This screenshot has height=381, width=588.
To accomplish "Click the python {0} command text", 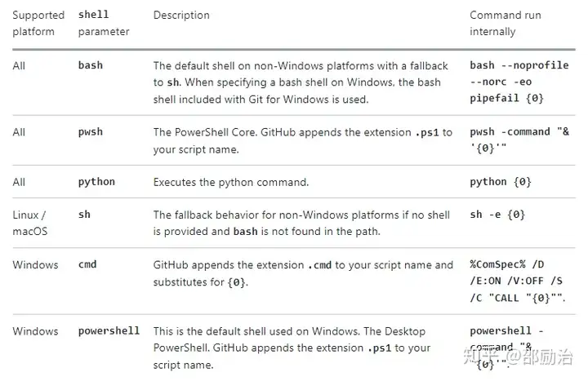I will [501, 182].
